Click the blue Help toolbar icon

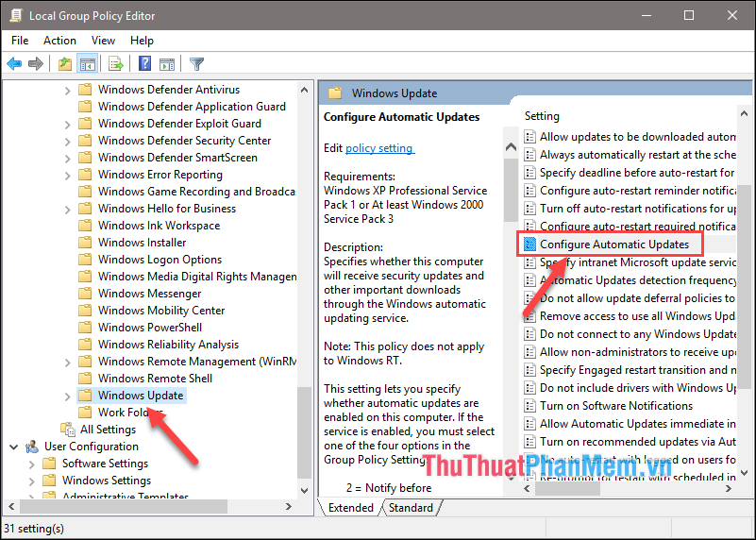[144, 63]
